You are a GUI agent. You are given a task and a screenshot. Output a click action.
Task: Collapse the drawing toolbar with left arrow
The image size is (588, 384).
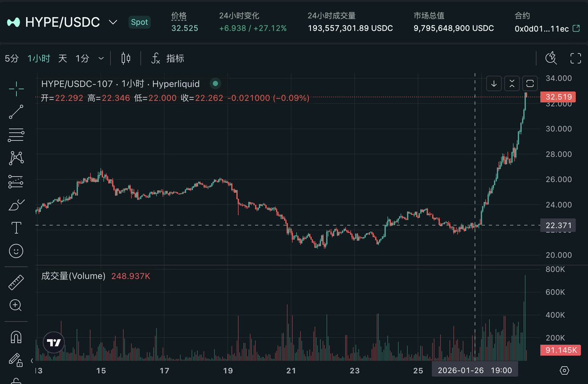[x=32, y=361]
